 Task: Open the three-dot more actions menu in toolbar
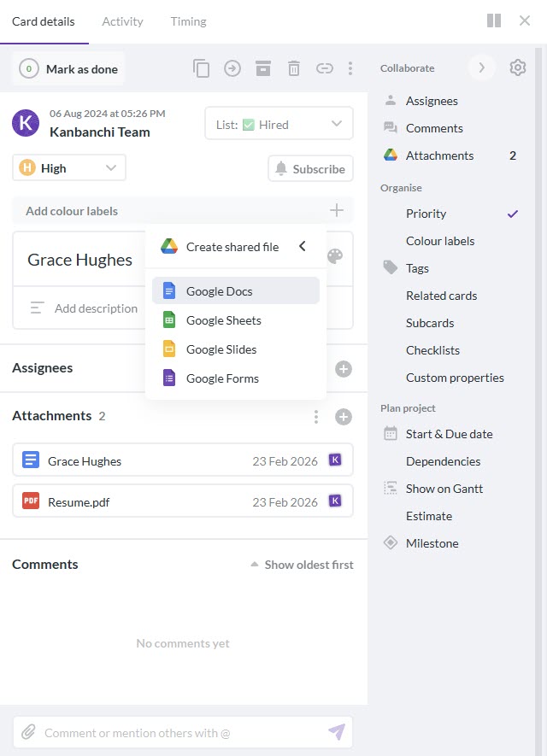click(350, 68)
